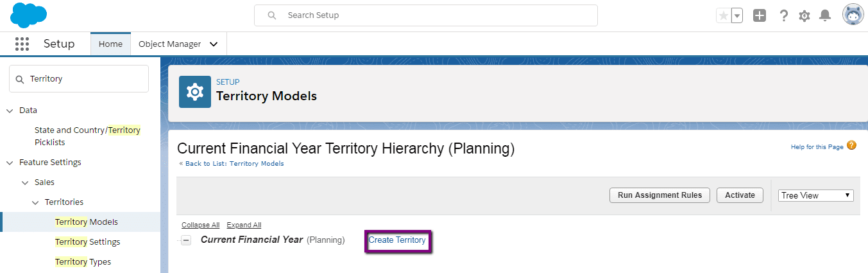The width and height of the screenshot is (868, 273).
Task: Select Territory Settings in sidebar
Action: click(x=87, y=242)
